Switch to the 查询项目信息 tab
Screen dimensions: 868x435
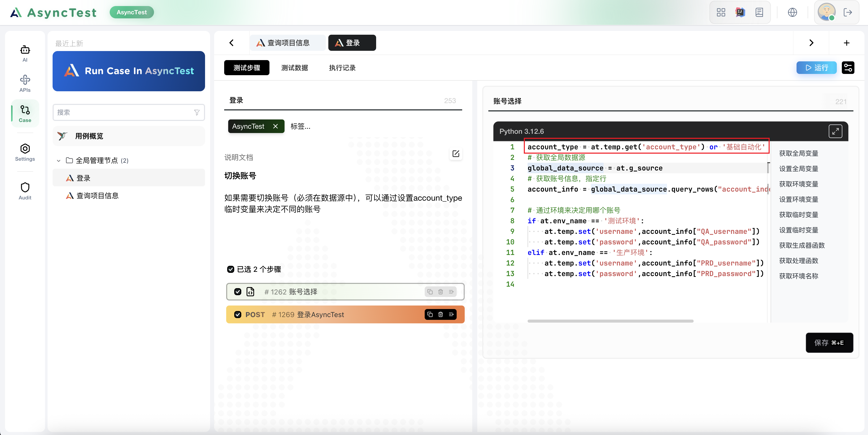(x=288, y=43)
